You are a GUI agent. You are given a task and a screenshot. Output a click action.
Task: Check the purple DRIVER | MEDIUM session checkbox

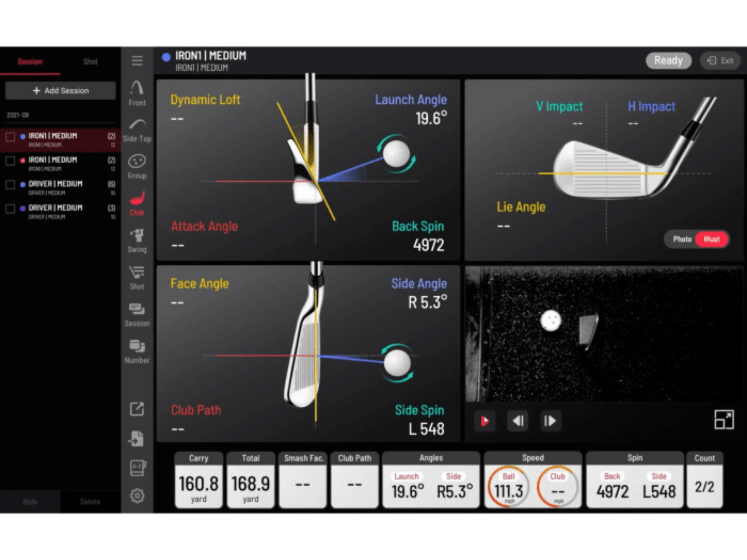(x=10, y=209)
